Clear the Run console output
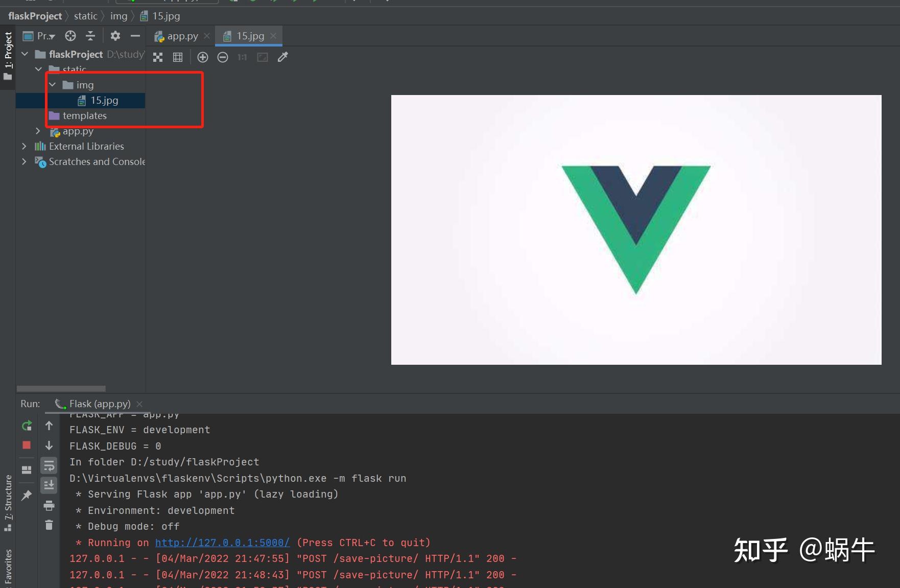This screenshot has width=900, height=588. click(x=49, y=525)
